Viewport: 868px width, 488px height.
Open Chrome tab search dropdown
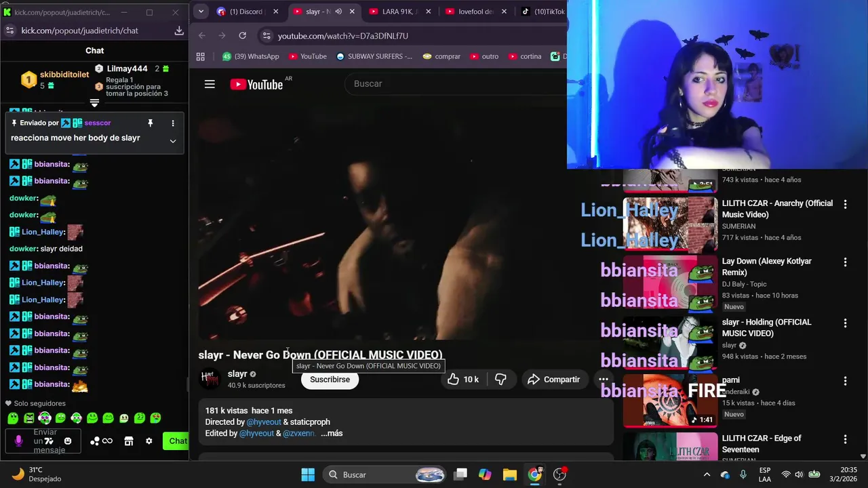pyautogui.click(x=201, y=12)
